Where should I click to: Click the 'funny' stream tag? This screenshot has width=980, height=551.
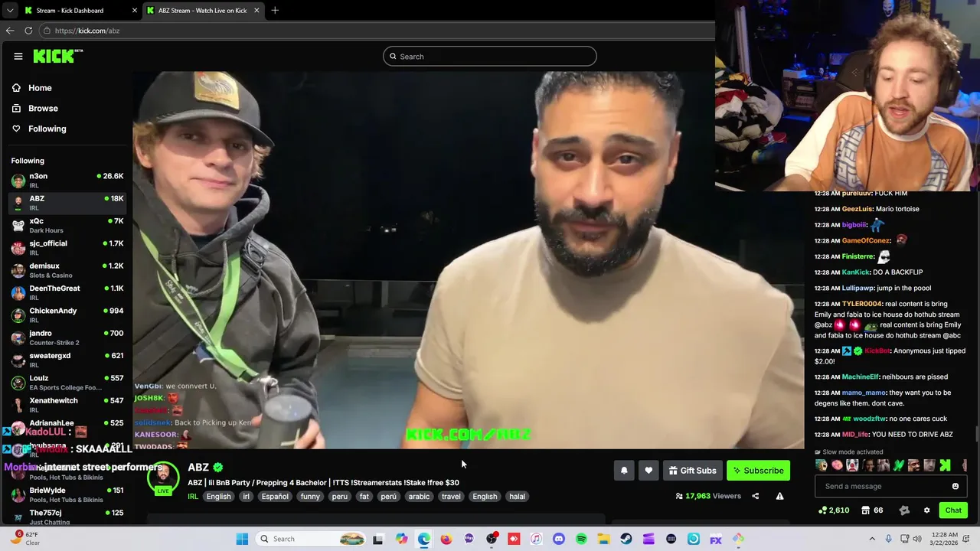coord(310,497)
